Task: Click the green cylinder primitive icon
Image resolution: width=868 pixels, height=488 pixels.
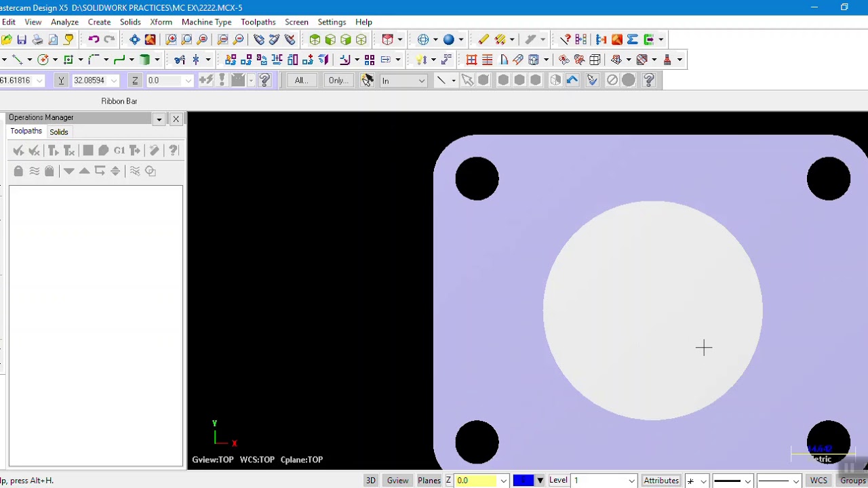Action: pos(144,60)
